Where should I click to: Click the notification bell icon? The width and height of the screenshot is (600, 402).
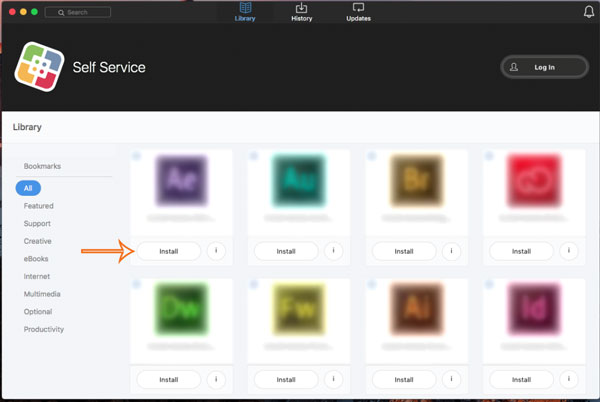pyautogui.click(x=588, y=12)
